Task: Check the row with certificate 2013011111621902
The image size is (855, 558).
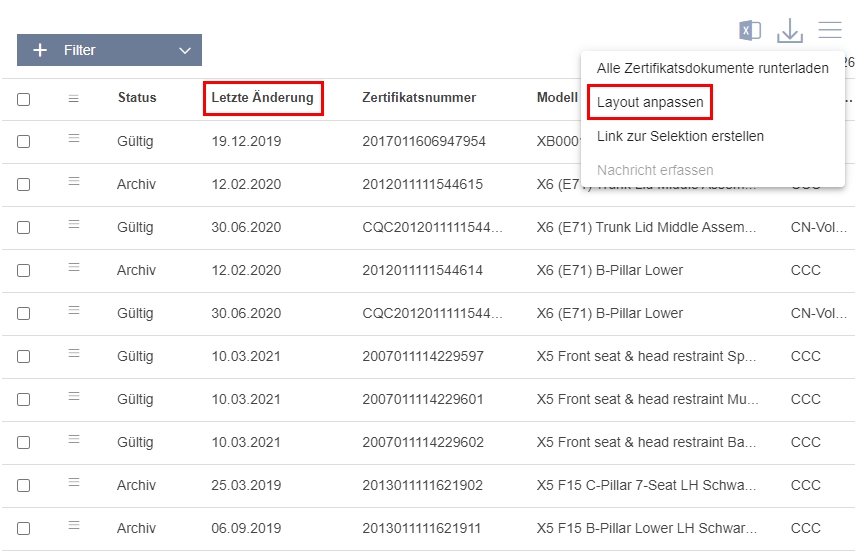Action: coord(23,485)
